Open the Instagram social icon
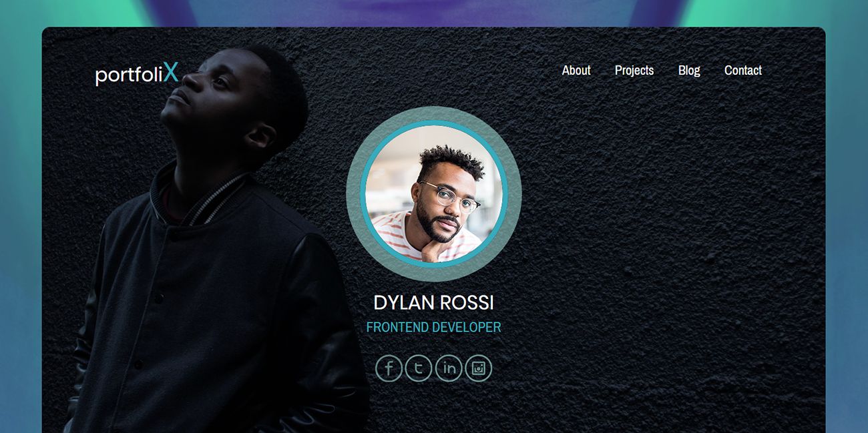 (x=479, y=368)
